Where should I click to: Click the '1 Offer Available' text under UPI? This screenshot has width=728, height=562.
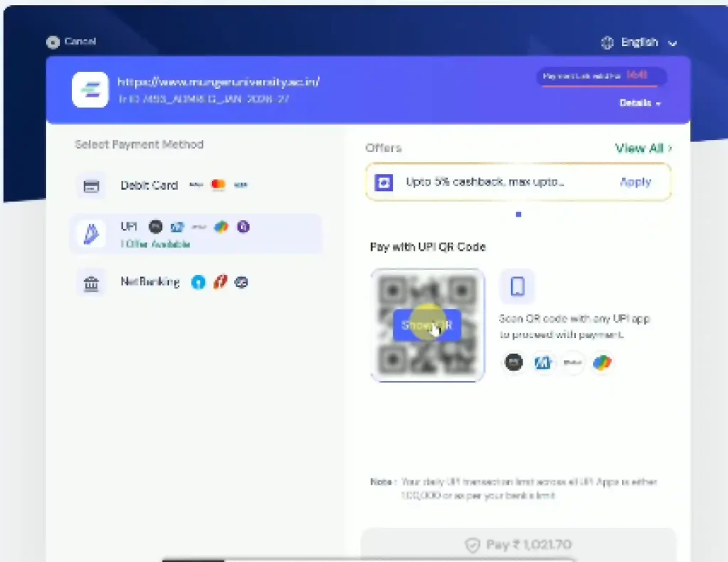click(155, 244)
